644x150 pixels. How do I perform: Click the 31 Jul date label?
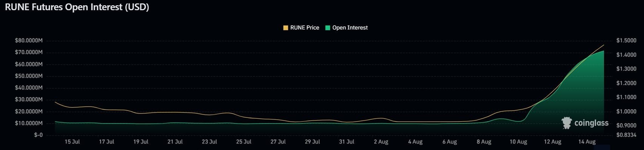pos(347,142)
